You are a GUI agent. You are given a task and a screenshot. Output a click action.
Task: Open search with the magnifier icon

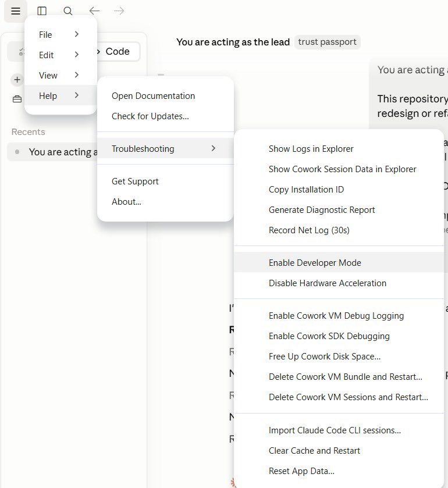click(x=68, y=11)
